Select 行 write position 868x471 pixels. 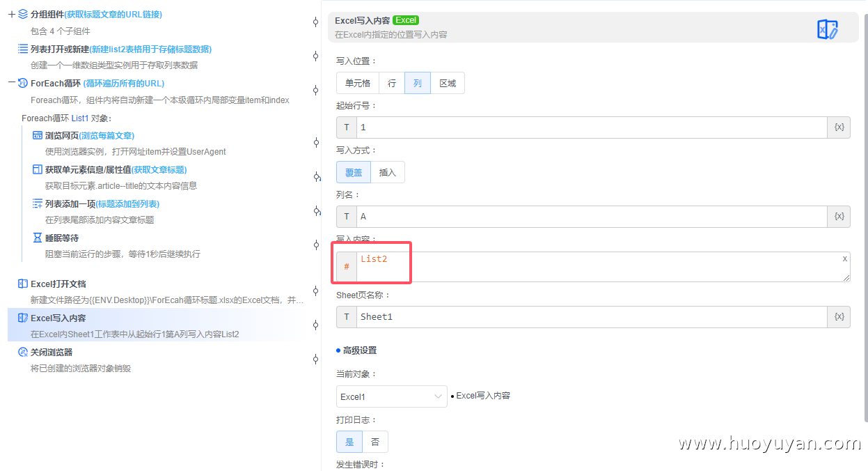click(x=392, y=83)
